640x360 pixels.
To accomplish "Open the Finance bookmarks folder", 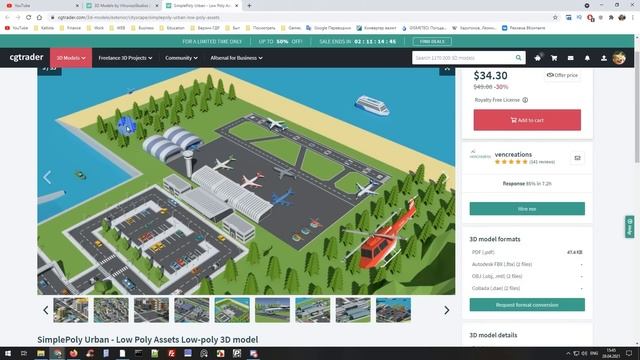I will [70, 28].
